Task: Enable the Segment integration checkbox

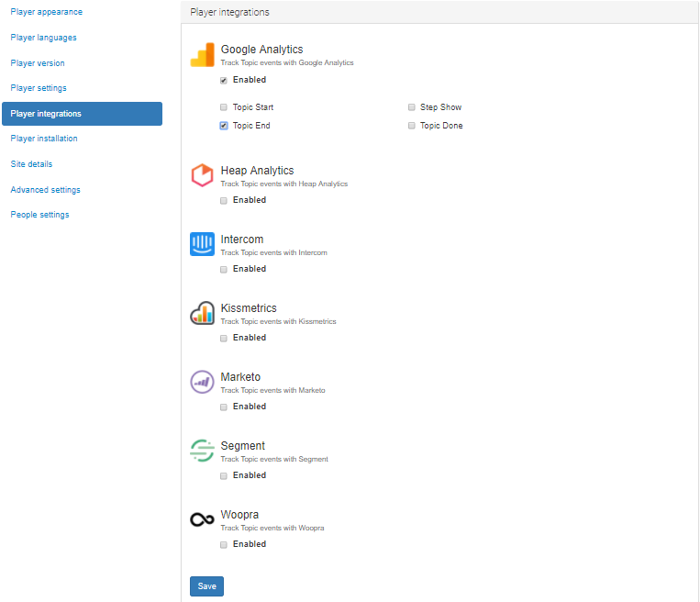Action: pos(224,475)
